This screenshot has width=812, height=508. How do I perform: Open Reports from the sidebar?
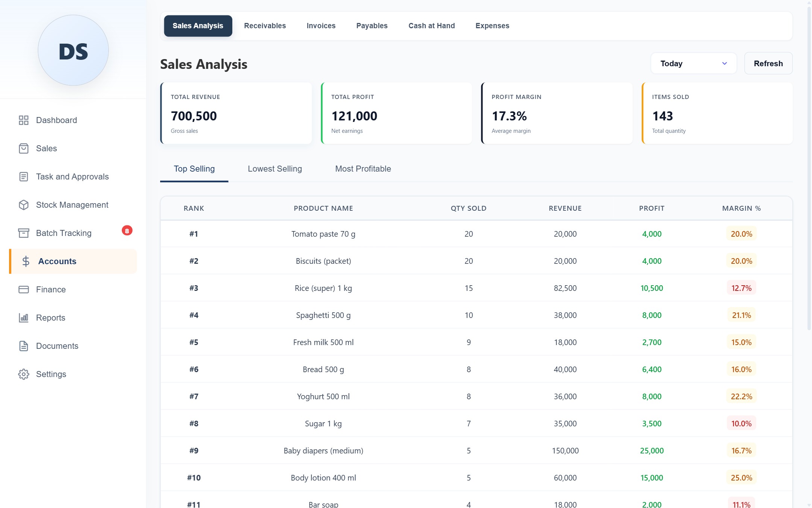pos(73,318)
